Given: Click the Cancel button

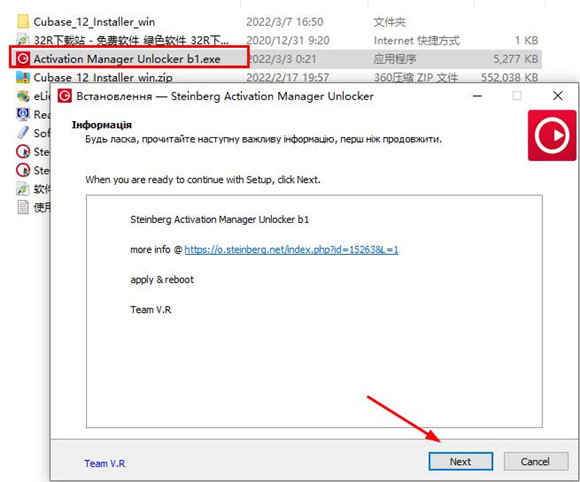Looking at the screenshot, I should tap(536, 461).
